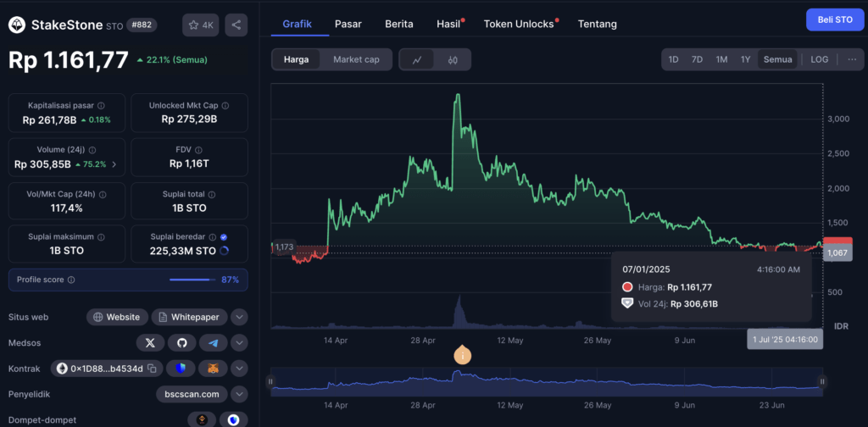Switch to candlestick chart icon
Image resolution: width=868 pixels, height=427 pixels.
[453, 60]
